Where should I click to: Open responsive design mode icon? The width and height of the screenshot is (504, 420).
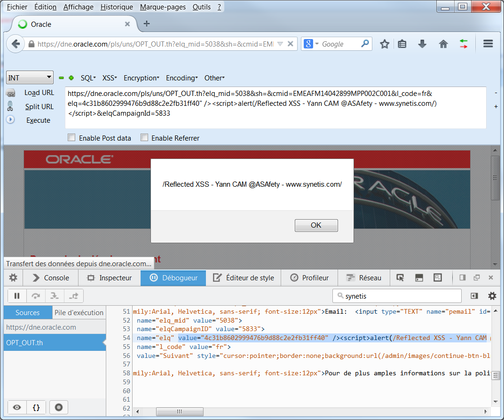(438, 277)
